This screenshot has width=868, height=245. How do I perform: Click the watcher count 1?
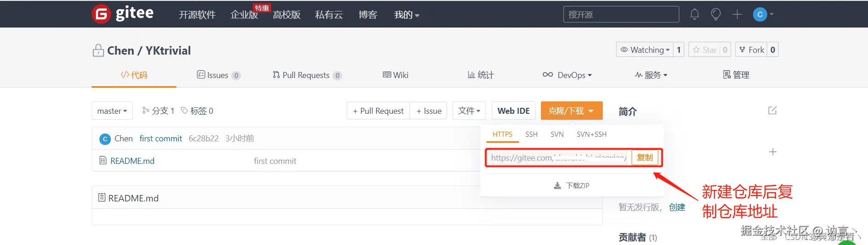(678, 50)
